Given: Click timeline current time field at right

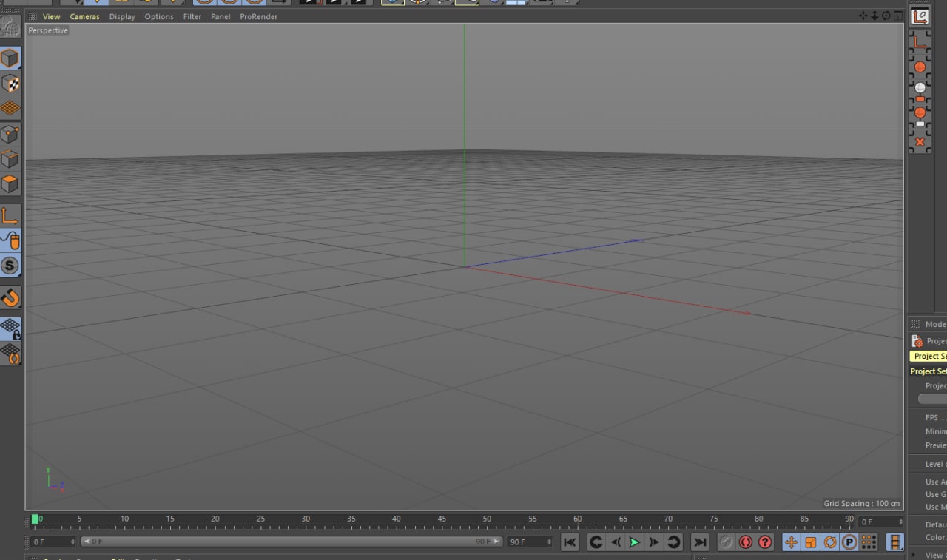Looking at the screenshot, I should click(x=881, y=522).
